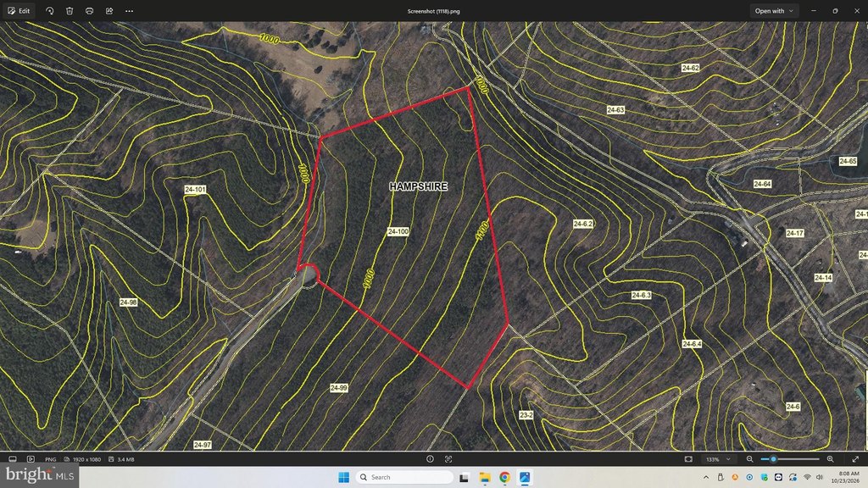Open the Wi-Fi network tray icon
Viewport: 868px width, 488px height.
point(807,477)
